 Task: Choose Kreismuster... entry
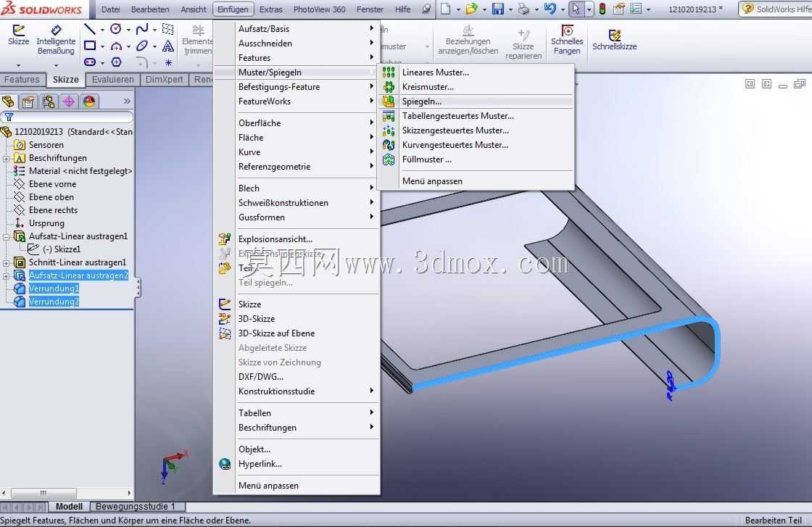(x=476, y=87)
